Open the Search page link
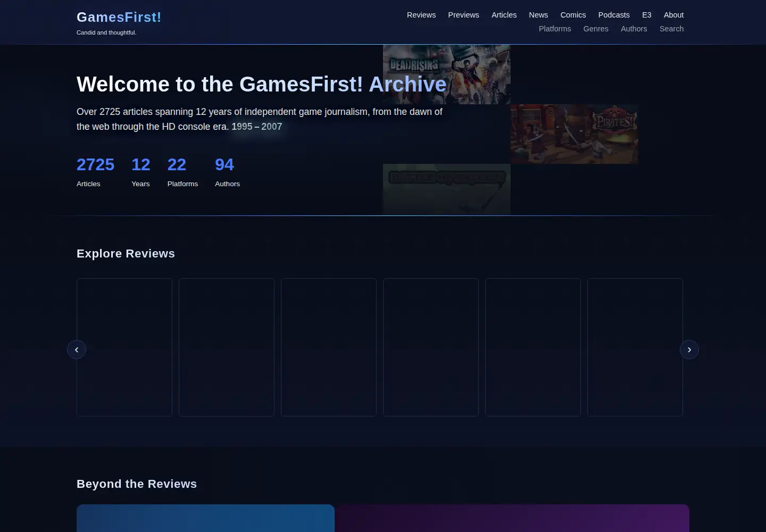This screenshot has height=532, width=766. point(671,29)
